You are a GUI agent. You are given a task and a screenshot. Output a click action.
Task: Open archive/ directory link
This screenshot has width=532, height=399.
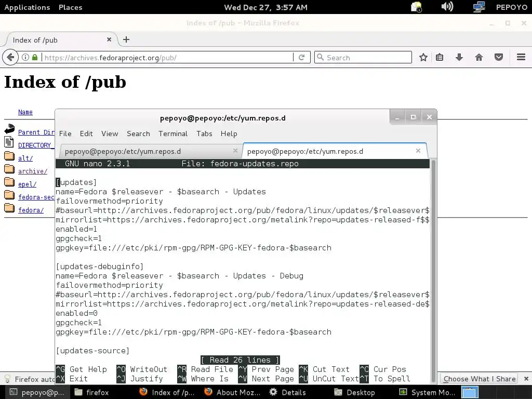point(33,171)
